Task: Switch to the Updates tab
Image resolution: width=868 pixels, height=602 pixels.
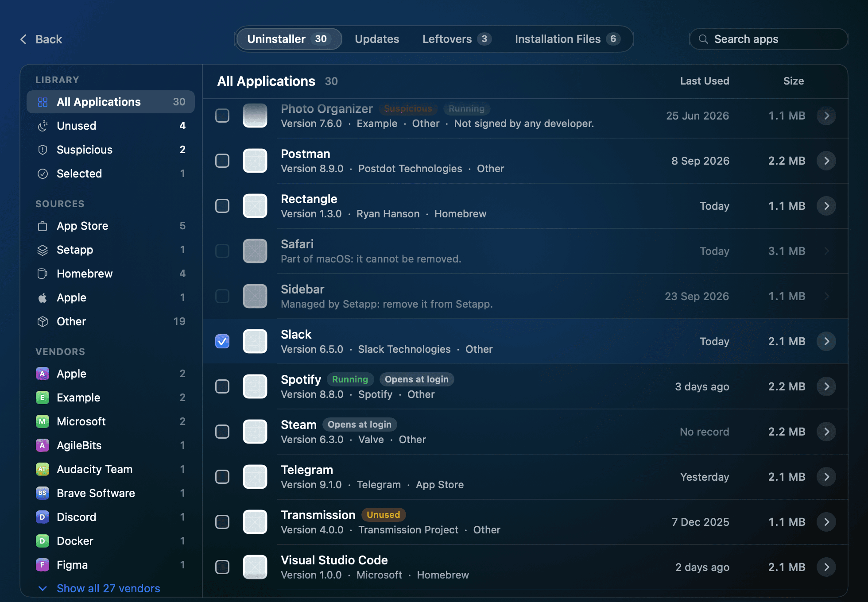Action: [x=377, y=39]
